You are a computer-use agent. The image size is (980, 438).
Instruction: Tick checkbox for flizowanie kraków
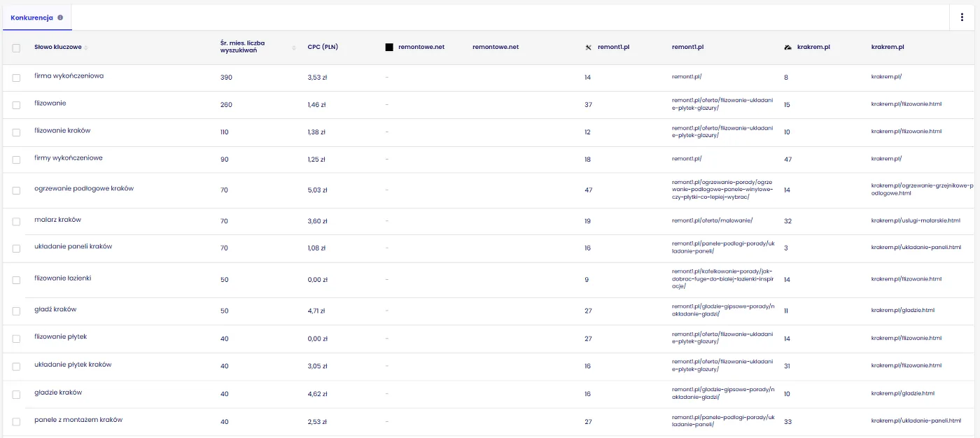(x=16, y=132)
